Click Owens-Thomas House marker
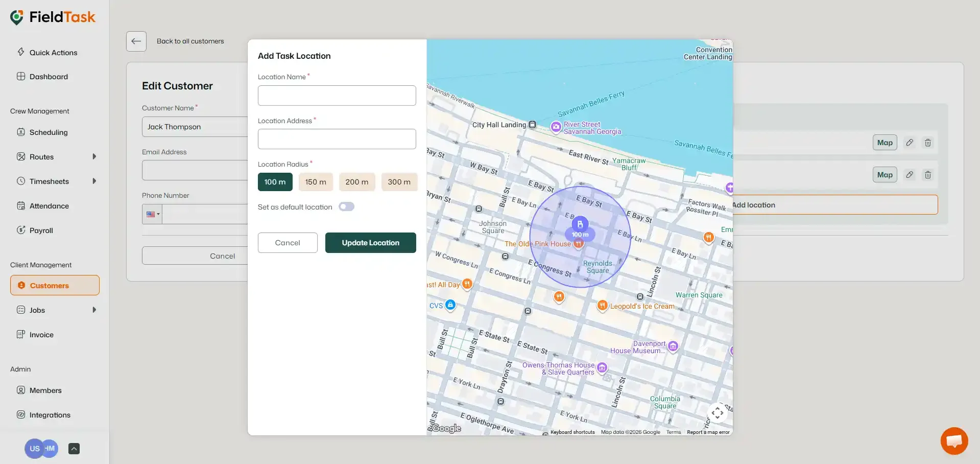Screen dimensions: 980x464 [602, 367]
